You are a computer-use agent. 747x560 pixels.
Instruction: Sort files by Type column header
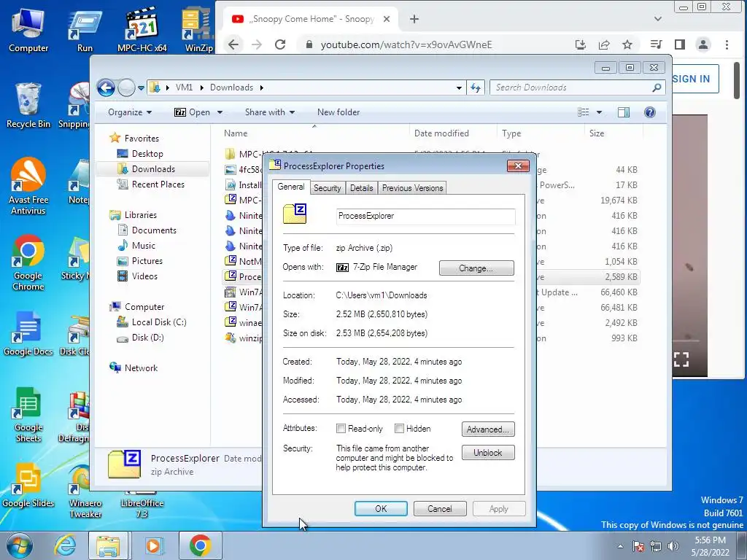(x=541, y=133)
